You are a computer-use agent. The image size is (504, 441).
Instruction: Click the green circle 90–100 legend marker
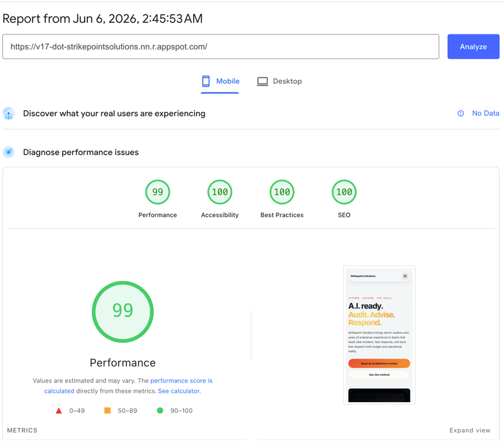tap(160, 411)
